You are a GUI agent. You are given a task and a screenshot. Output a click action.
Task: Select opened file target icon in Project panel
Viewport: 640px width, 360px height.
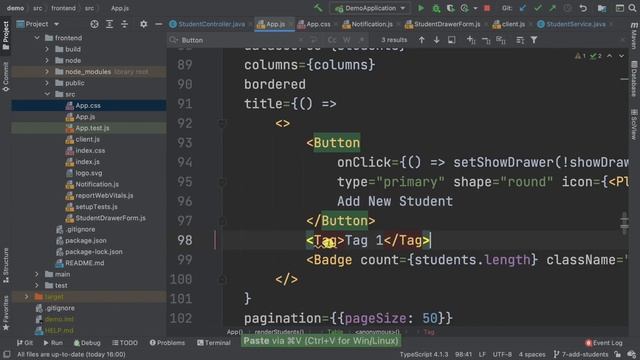94,24
